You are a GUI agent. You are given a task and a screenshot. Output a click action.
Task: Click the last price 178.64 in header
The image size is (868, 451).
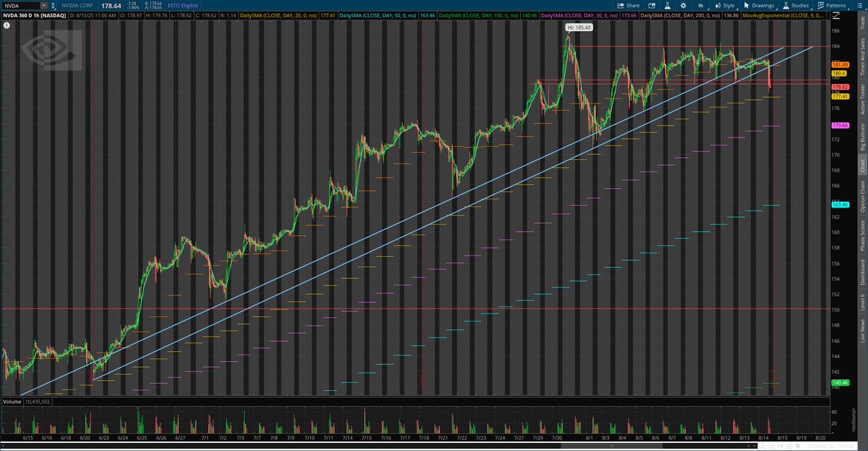click(111, 5)
